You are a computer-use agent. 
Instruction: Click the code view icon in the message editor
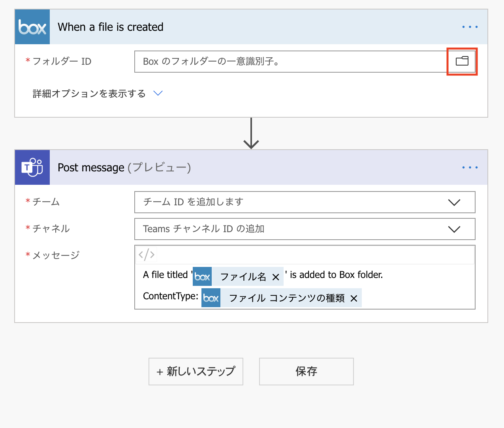point(146,254)
